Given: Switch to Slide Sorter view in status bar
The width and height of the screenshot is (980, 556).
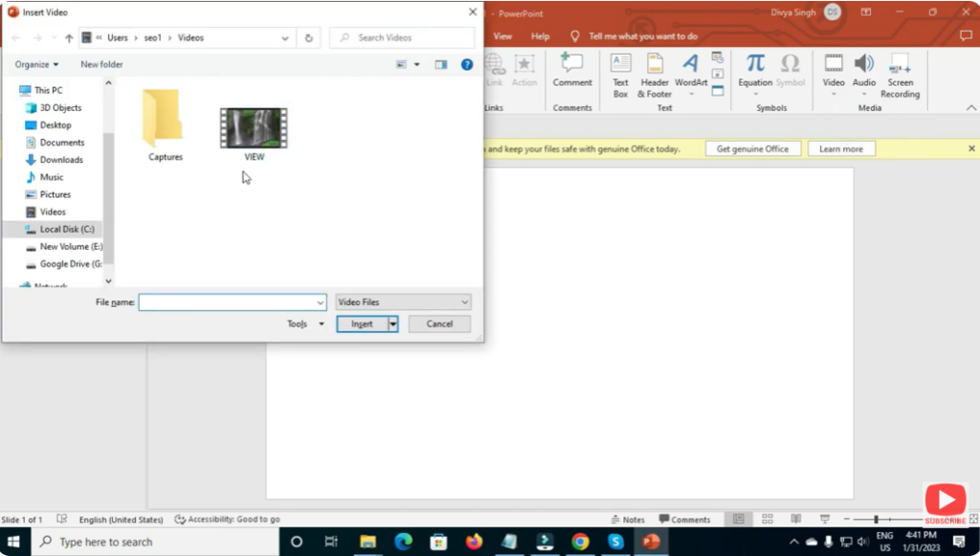Looking at the screenshot, I should point(767,519).
